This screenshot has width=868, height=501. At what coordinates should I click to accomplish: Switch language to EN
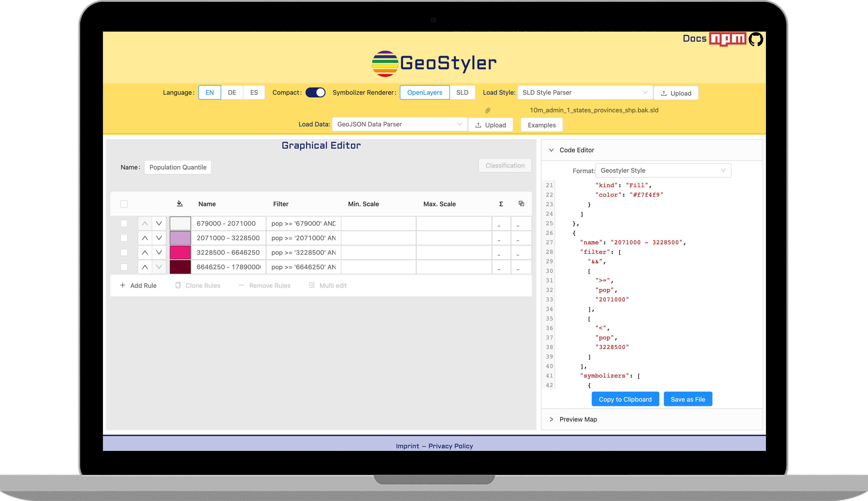pos(210,93)
